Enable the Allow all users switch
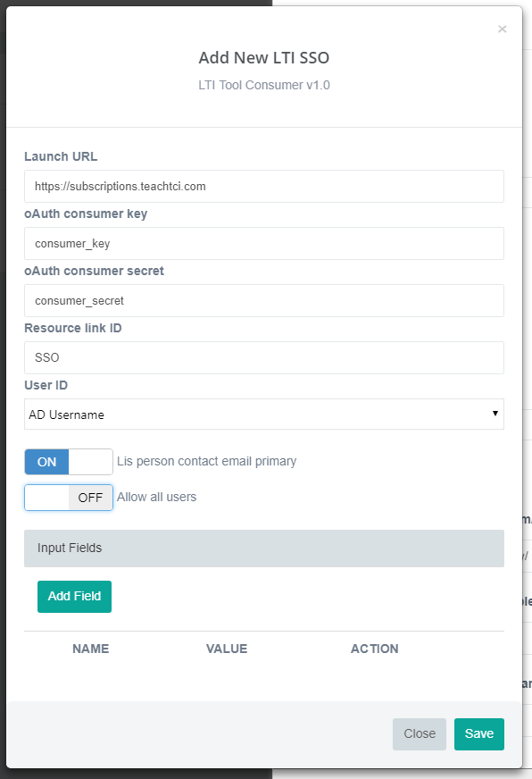This screenshot has width=532, height=779. click(x=68, y=497)
